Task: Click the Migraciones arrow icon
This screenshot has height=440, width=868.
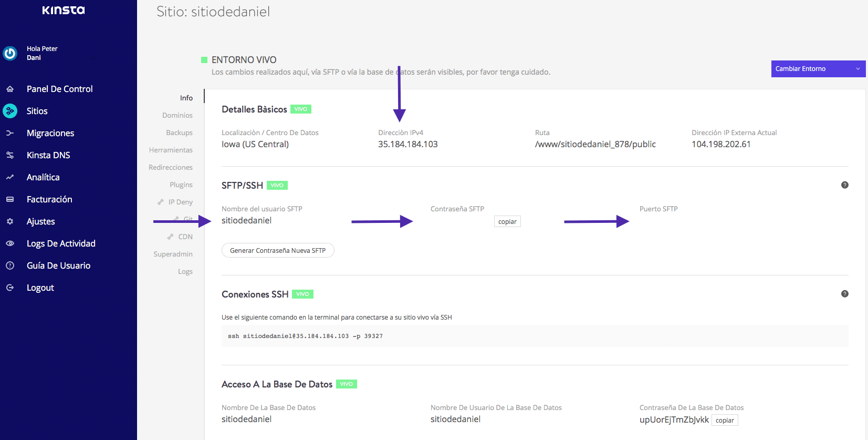Action: click(x=10, y=133)
